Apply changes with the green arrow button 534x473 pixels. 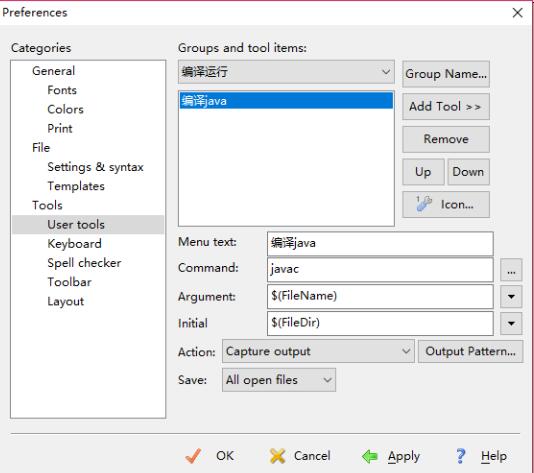pyautogui.click(x=391, y=456)
